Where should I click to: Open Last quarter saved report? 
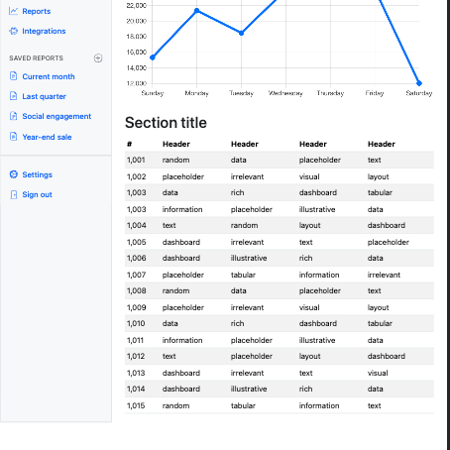(44, 96)
